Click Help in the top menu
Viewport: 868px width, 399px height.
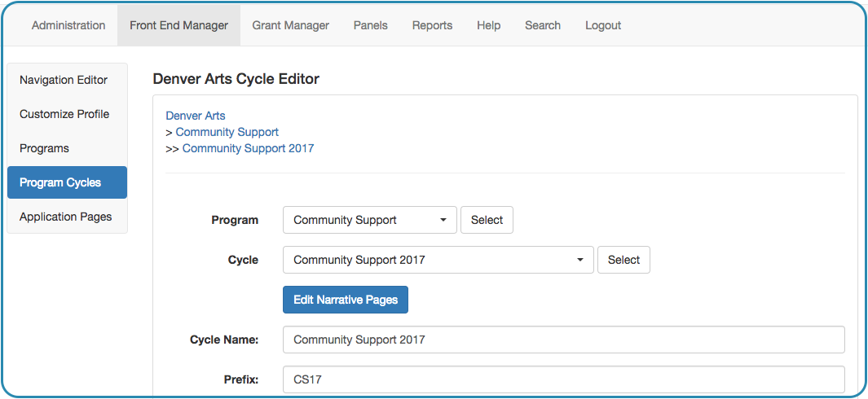coord(489,25)
